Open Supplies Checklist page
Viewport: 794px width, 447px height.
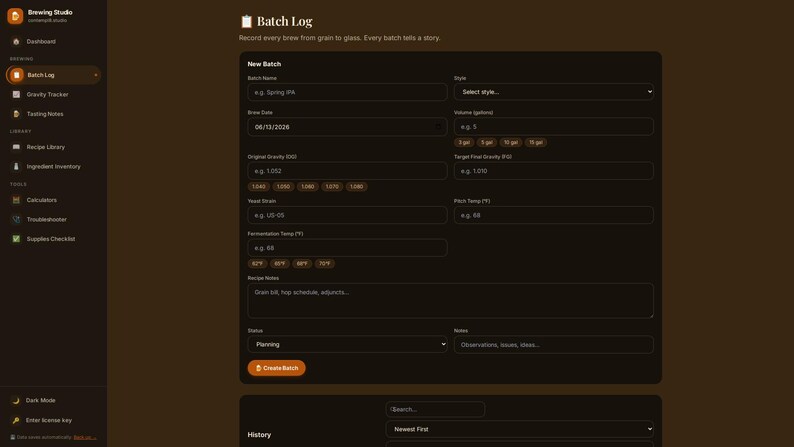pyautogui.click(x=53, y=239)
